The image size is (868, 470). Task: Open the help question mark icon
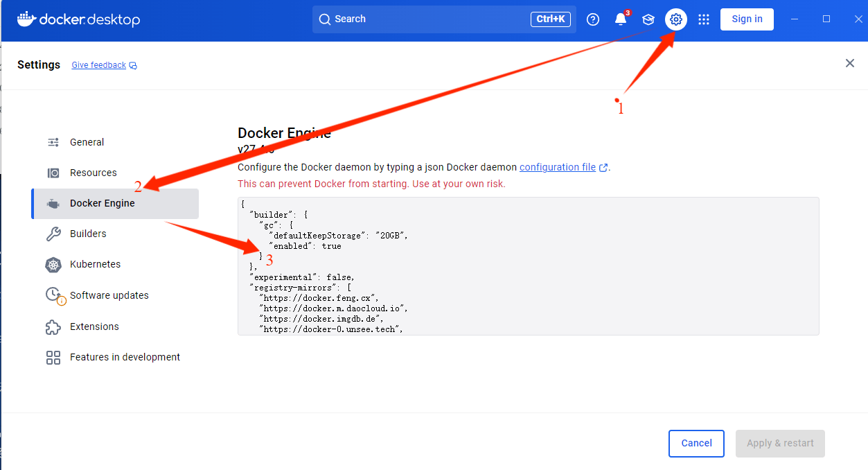pyautogui.click(x=593, y=19)
